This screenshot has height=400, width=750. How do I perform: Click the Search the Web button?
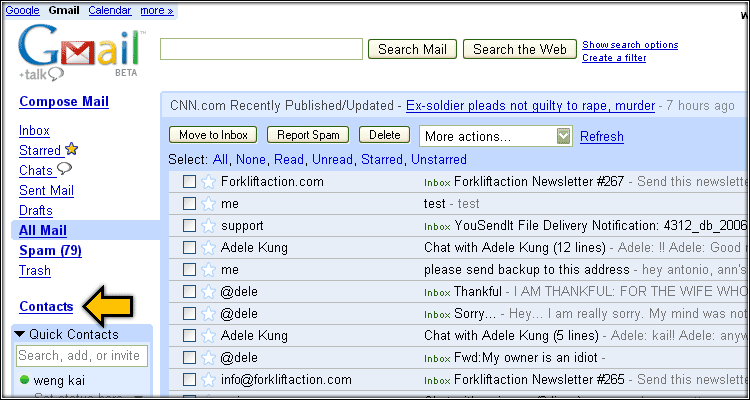coord(520,49)
